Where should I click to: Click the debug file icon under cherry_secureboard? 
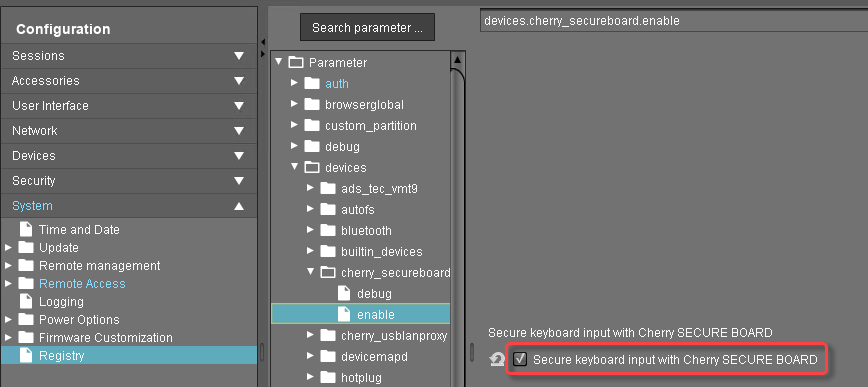coord(344,293)
